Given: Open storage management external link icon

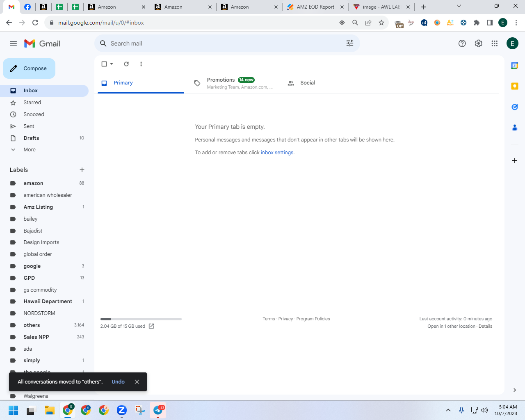Looking at the screenshot, I should pyautogui.click(x=151, y=326).
